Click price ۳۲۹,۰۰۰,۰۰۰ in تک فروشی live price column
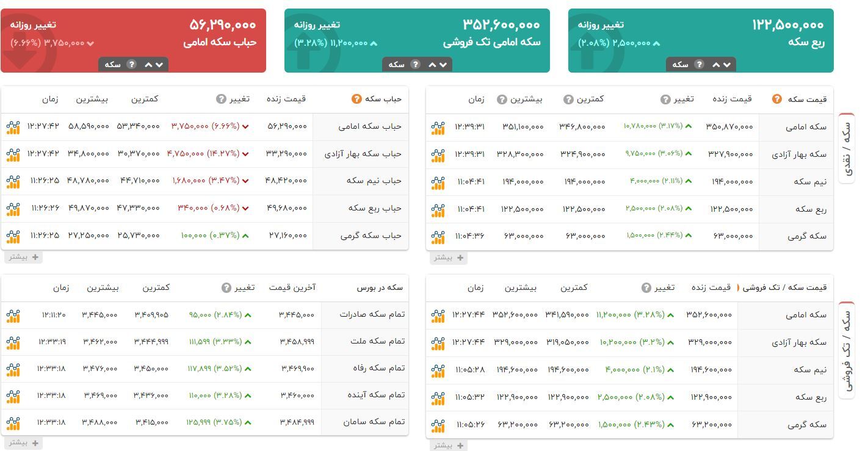Screen dimensions: 868x451 coord(710,342)
